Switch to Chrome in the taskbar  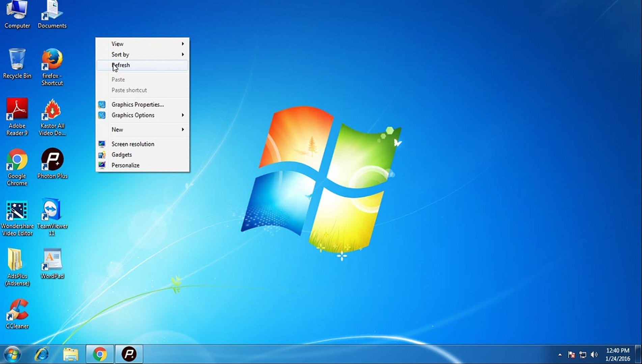100,354
